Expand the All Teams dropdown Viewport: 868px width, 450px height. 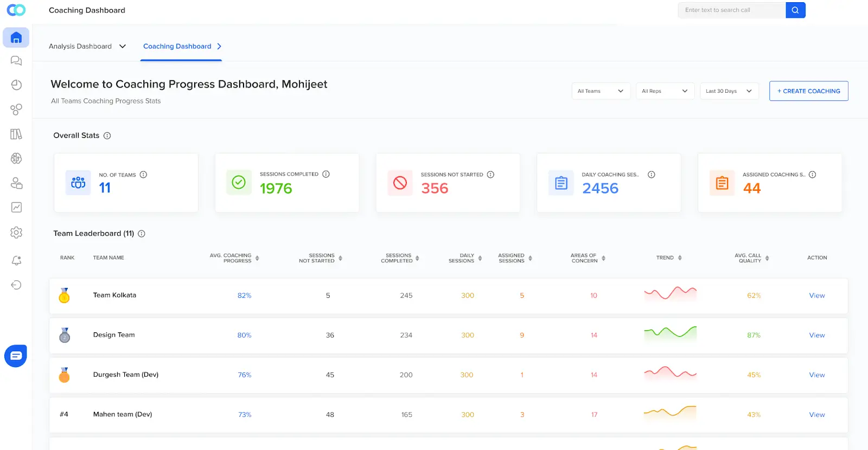click(x=601, y=91)
